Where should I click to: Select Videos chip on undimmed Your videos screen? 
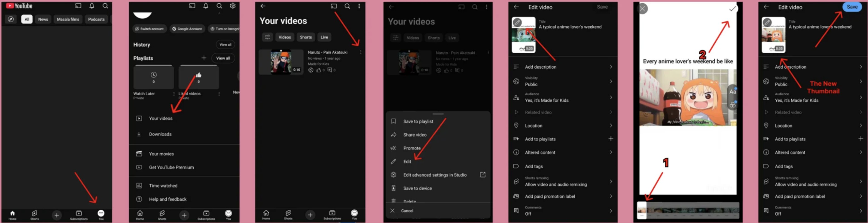point(285,37)
